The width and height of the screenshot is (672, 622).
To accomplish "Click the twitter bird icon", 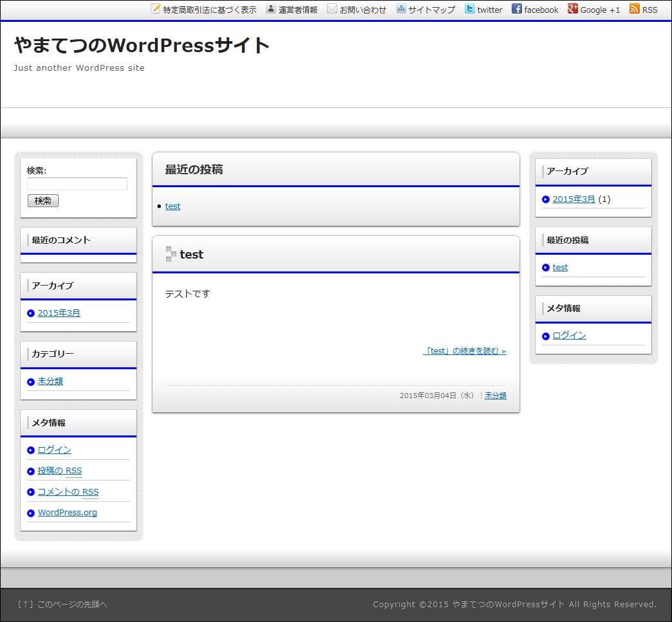I will [x=470, y=8].
